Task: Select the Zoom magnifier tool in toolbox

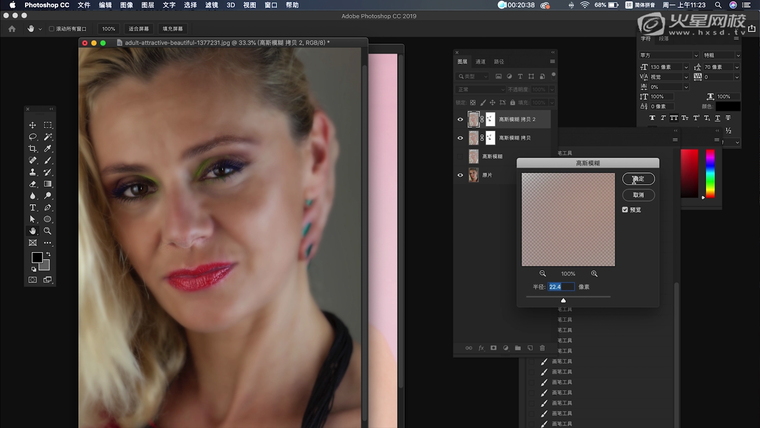Action: (x=47, y=230)
